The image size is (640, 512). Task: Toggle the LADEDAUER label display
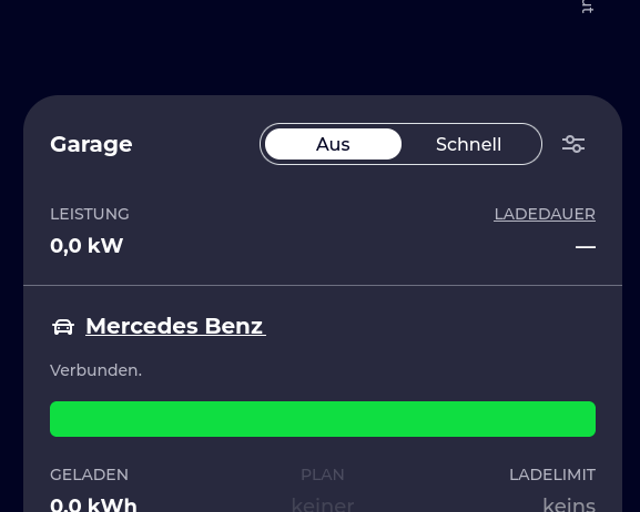[544, 214]
